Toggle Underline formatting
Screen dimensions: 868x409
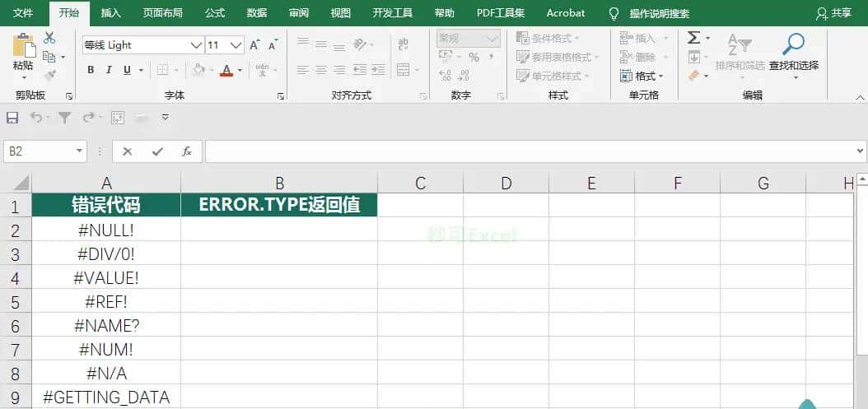(127, 70)
